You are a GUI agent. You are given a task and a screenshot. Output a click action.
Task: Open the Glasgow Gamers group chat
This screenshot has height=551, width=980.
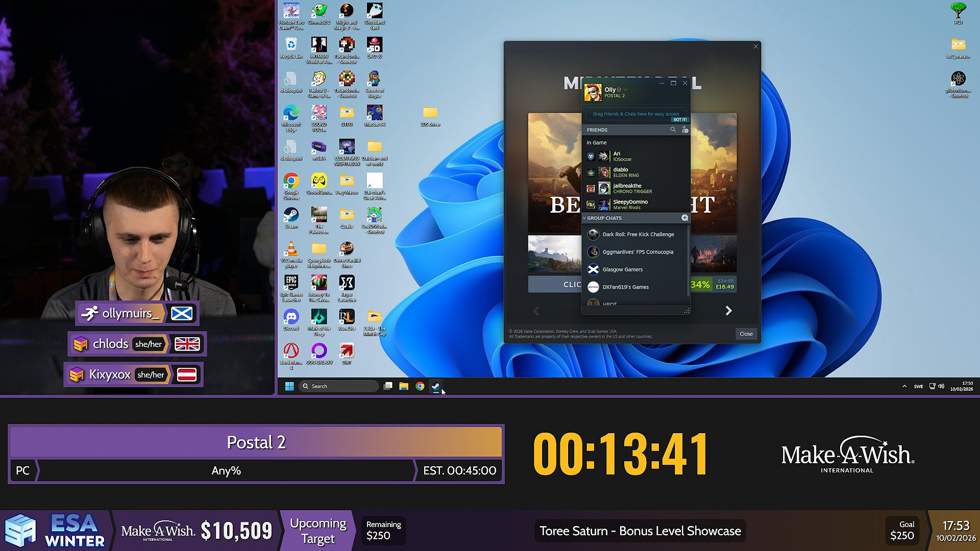click(623, 269)
